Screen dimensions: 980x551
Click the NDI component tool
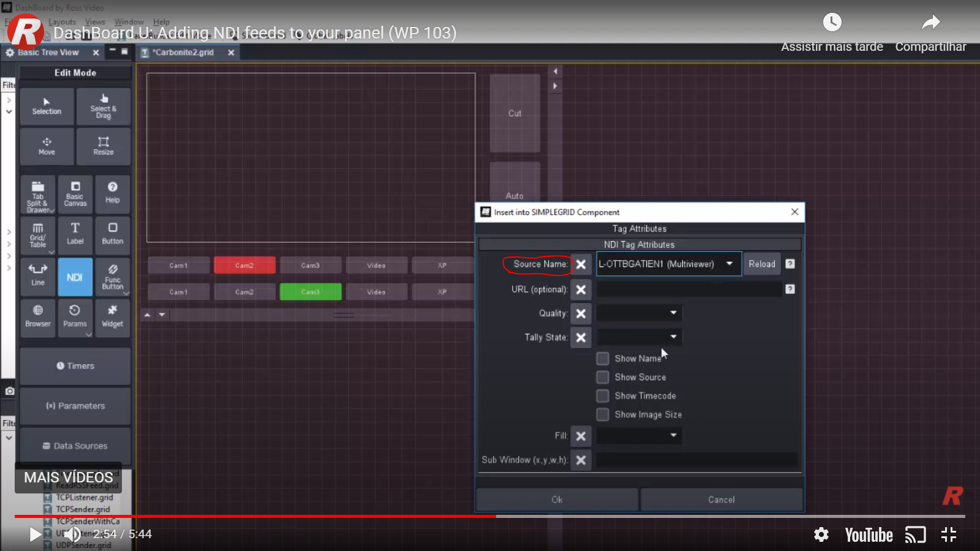click(x=75, y=277)
